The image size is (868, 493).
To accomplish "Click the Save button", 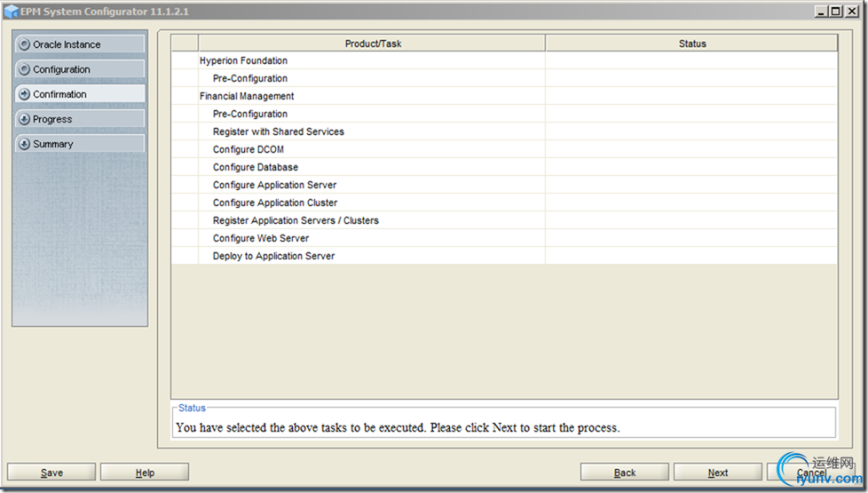I will point(51,473).
